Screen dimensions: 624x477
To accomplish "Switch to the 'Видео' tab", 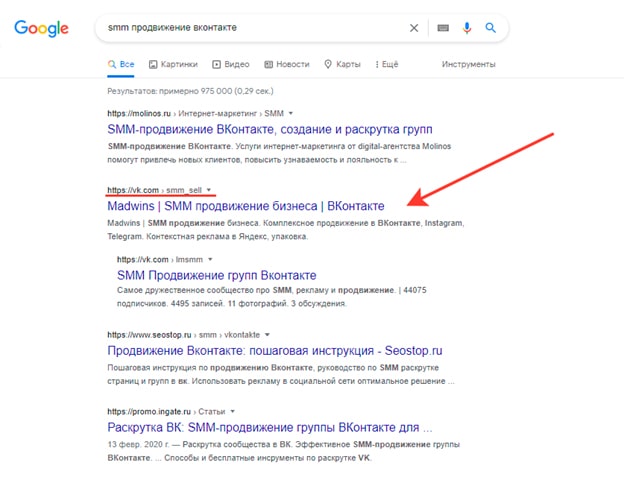I will click(x=231, y=64).
